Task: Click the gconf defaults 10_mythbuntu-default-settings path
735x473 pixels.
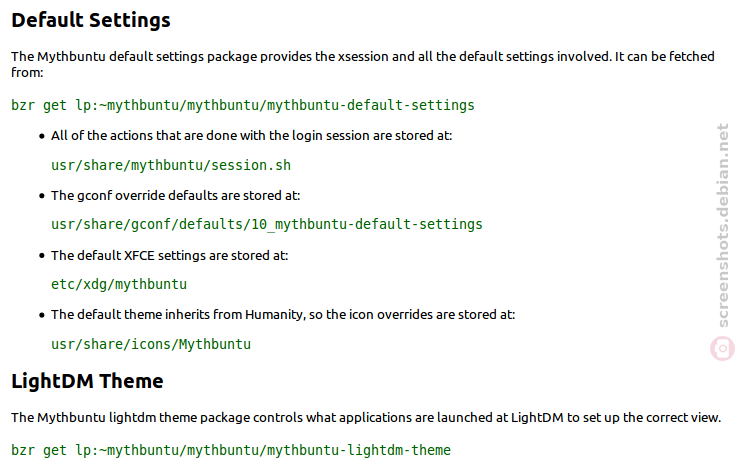Action: (267, 225)
